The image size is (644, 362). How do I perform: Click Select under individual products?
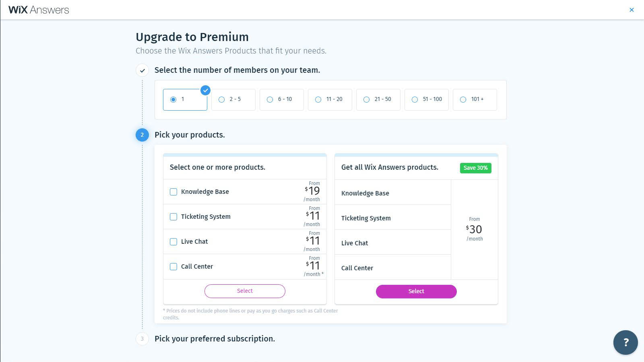pos(245,291)
